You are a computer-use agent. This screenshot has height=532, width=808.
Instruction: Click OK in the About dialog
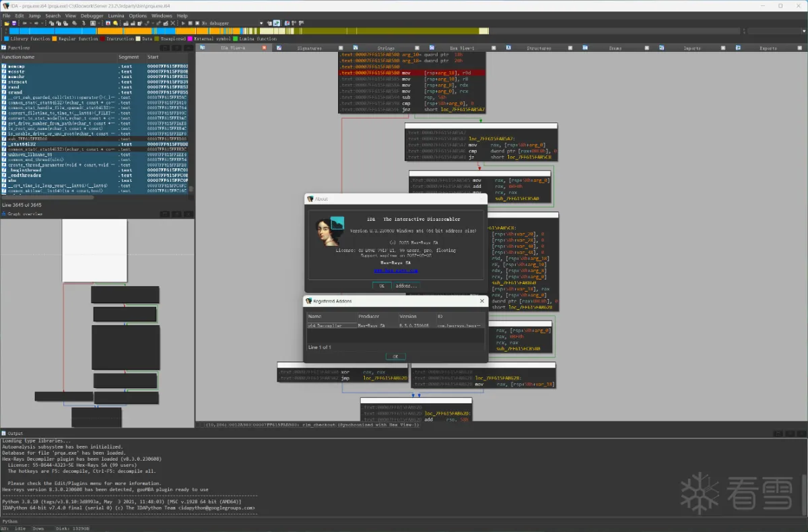381,286
